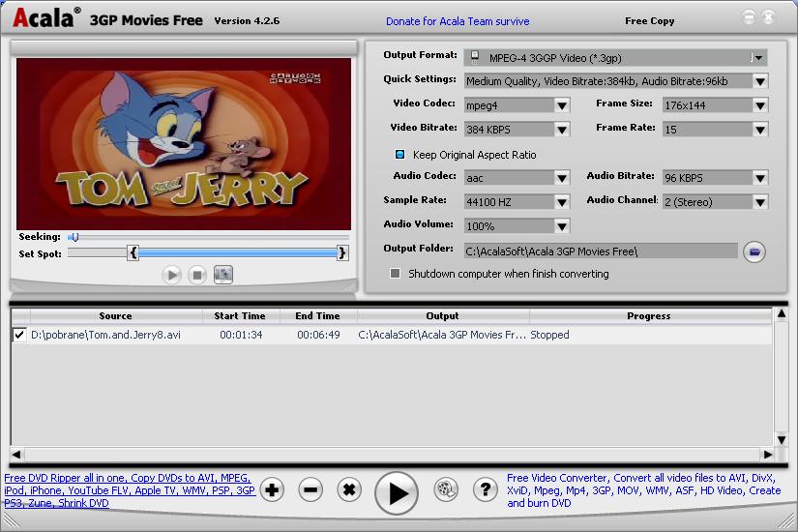Close the Acala window
This screenshot has width=798, height=532.
[768, 17]
